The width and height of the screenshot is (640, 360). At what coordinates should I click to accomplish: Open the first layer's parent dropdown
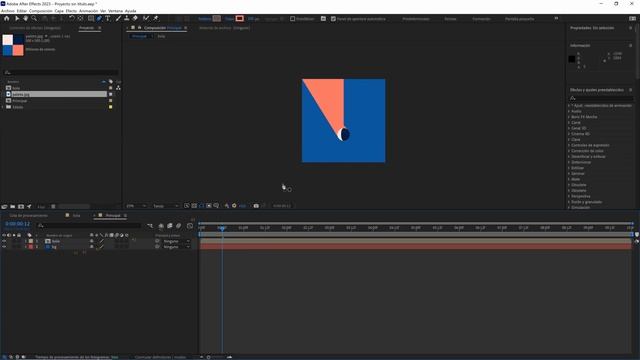[176, 241]
